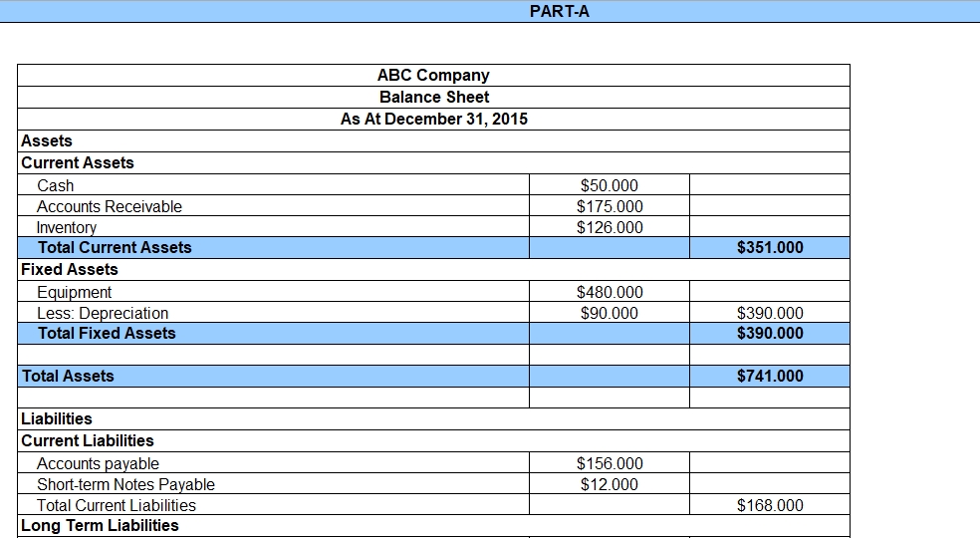Click the $90.000 depreciation amount cell
Screen dimensions: 980x538
[x=609, y=313]
